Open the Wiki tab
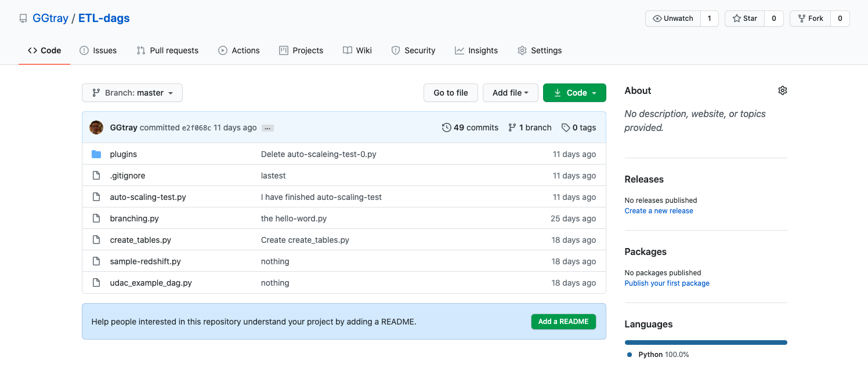The width and height of the screenshot is (868, 368). [x=357, y=50]
